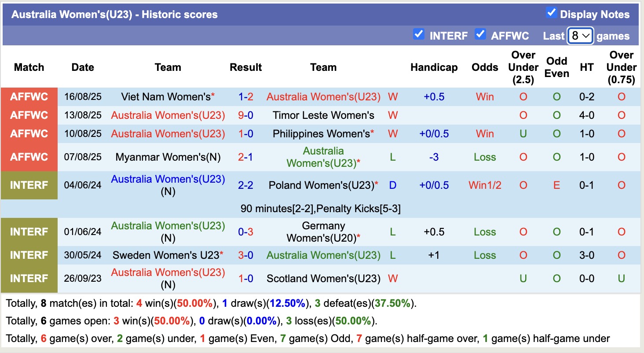
Task: Uncheck the AFFWC filter checkbox
Action: coord(480,34)
